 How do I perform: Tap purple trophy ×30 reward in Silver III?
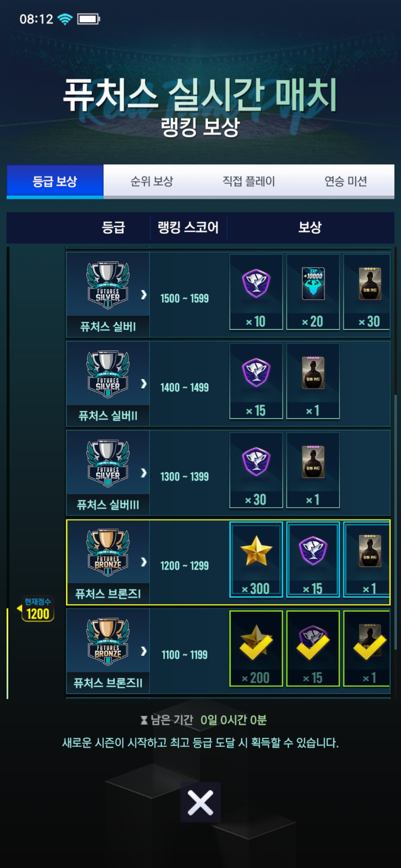click(x=256, y=470)
